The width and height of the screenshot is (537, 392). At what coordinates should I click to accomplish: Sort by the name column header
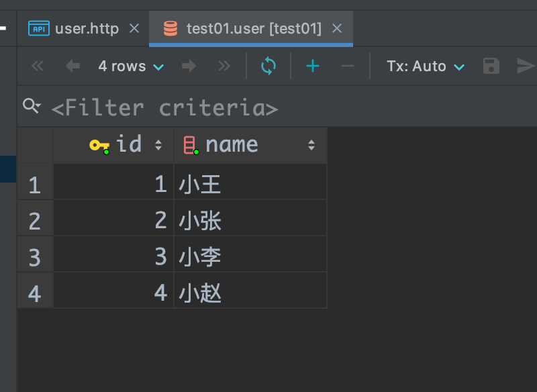click(232, 144)
